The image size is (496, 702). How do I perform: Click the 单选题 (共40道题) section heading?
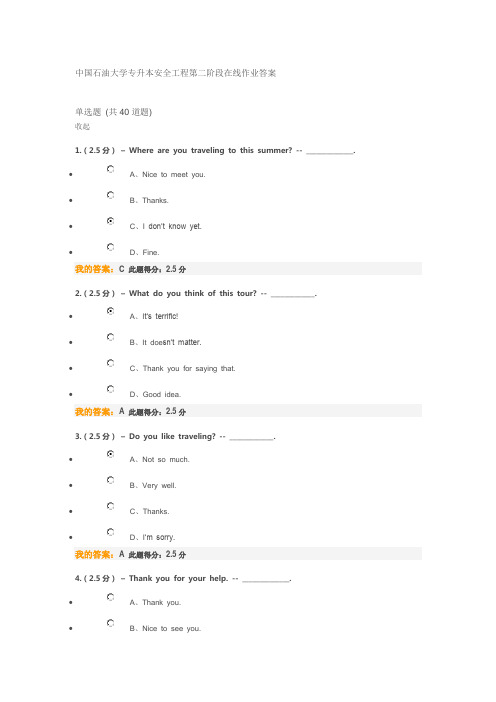(x=114, y=112)
